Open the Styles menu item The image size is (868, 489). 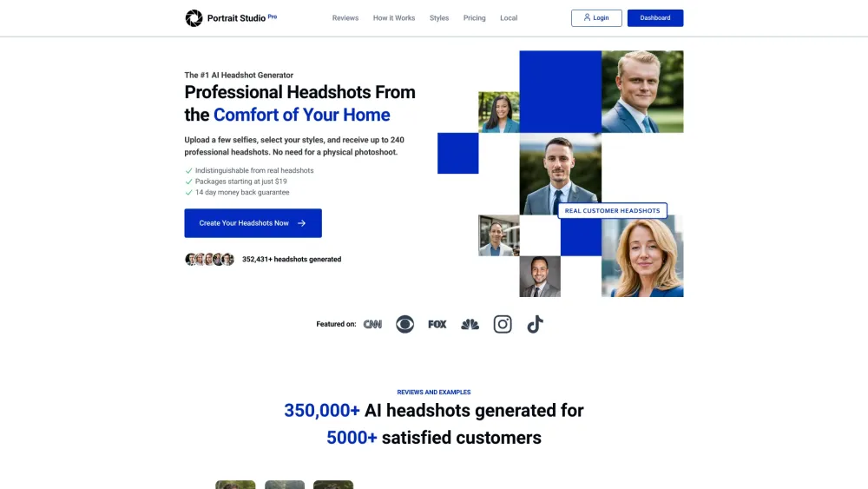pyautogui.click(x=439, y=18)
